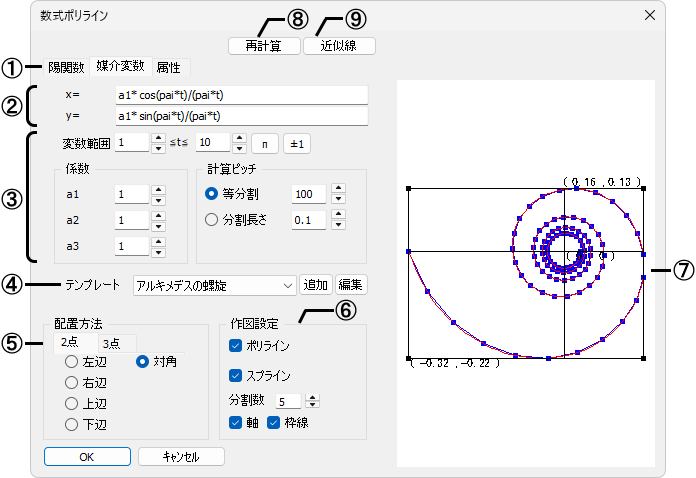
Task: Click the variable range upper limit field
Action: (x=213, y=142)
